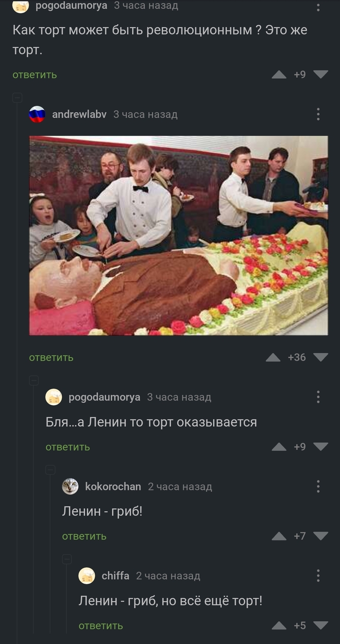This screenshot has width=340, height=644.
Task: Open kokorochan's cat avatar
Action: pyautogui.click(x=70, y=486)
